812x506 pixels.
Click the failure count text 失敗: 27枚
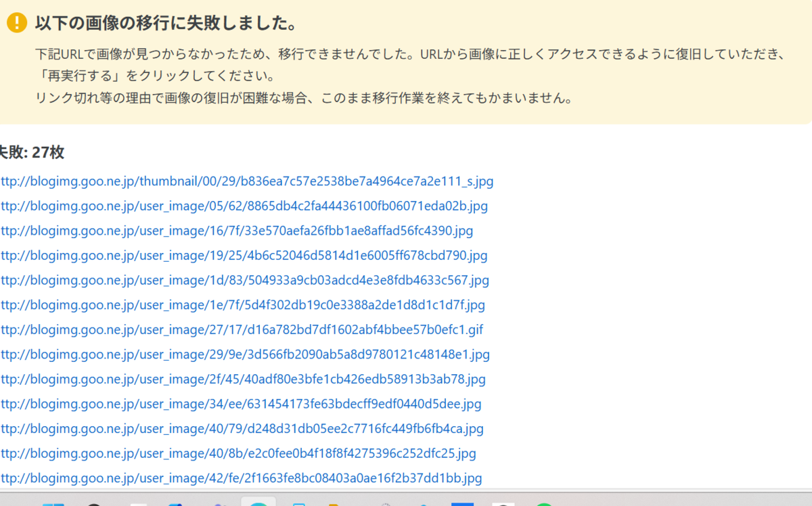32,152
